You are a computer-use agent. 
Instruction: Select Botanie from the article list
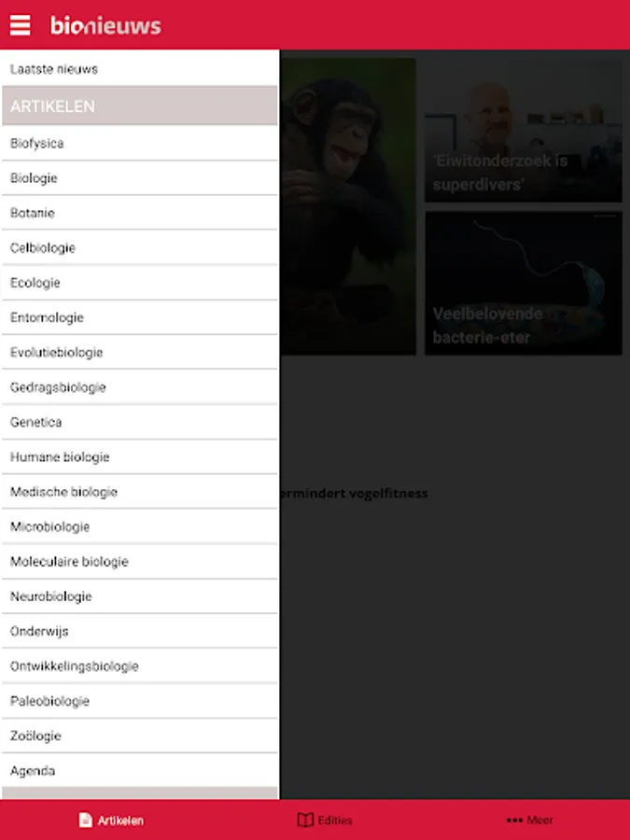(140, 213)
